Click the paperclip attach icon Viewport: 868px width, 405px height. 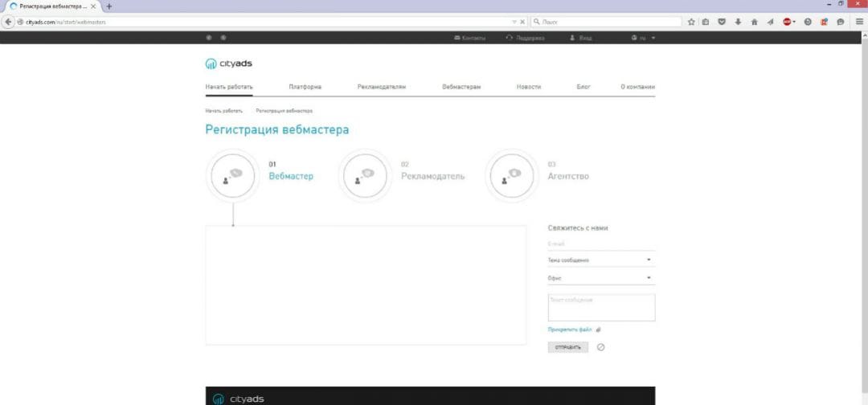click(599, 329)
